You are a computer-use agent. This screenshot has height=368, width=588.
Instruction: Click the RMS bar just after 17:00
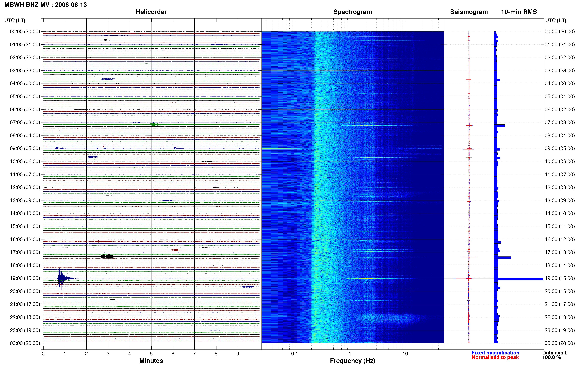tap(502, 257)
